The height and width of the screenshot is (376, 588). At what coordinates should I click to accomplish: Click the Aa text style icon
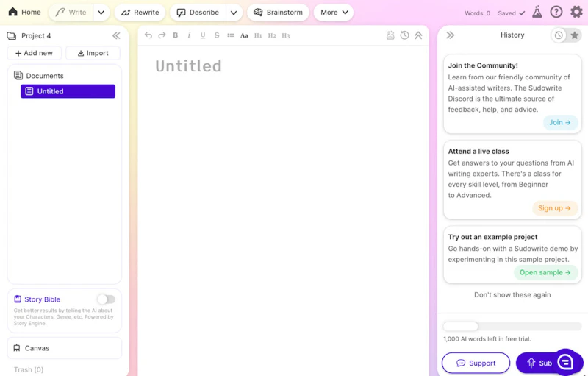click(244, 35)
